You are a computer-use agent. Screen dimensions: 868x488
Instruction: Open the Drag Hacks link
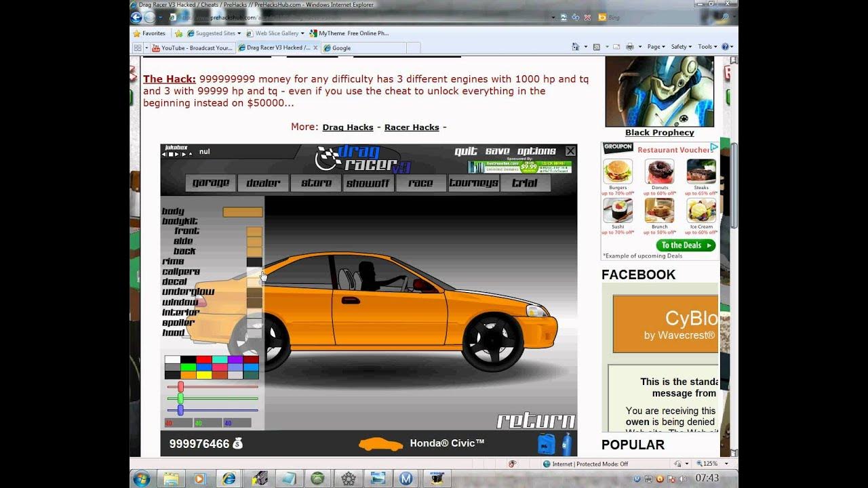(x=348, y=127)
